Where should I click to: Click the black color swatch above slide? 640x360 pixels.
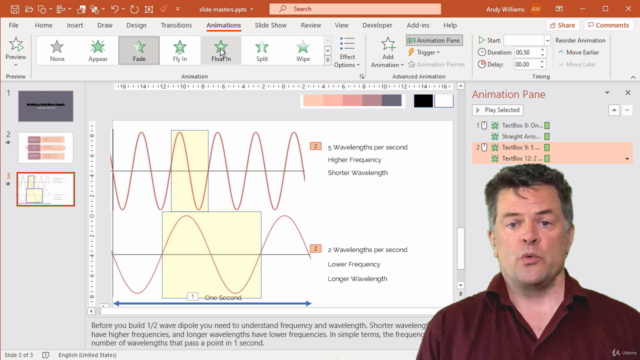coord(423,100)
